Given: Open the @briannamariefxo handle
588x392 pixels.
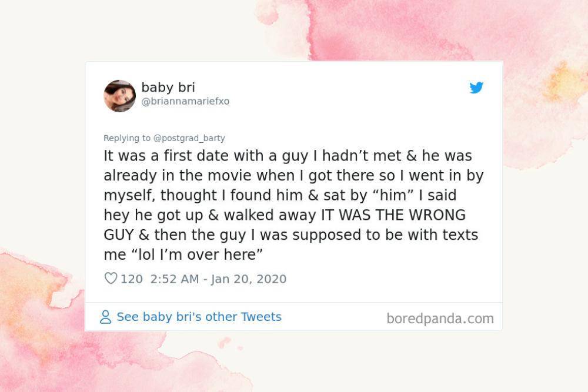Looking at the screenshot, I should tap(185, 102).
